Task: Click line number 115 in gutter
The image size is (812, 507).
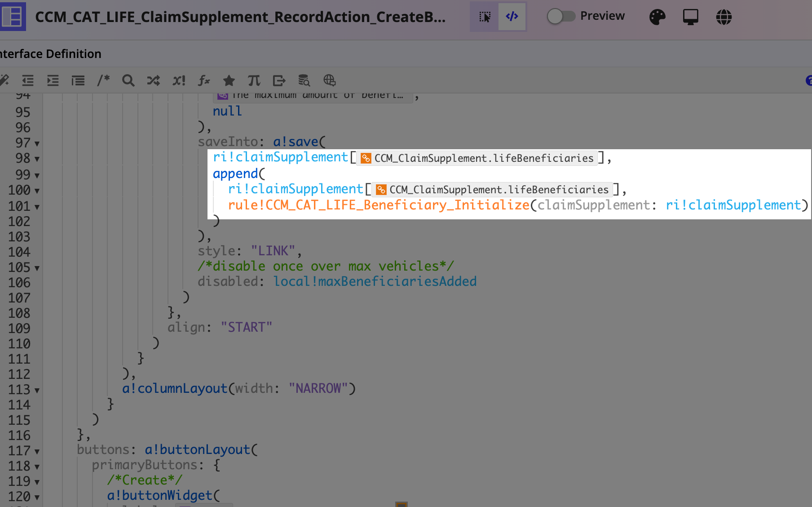Action: [x=19, y=420]
